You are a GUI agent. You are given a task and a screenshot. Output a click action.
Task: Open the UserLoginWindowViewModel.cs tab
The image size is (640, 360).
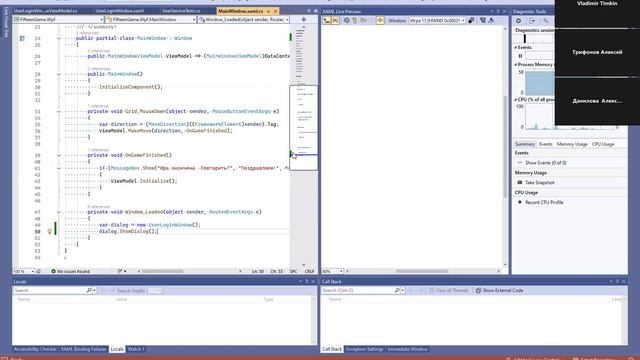pyautogui.click(x=45, y=11)
